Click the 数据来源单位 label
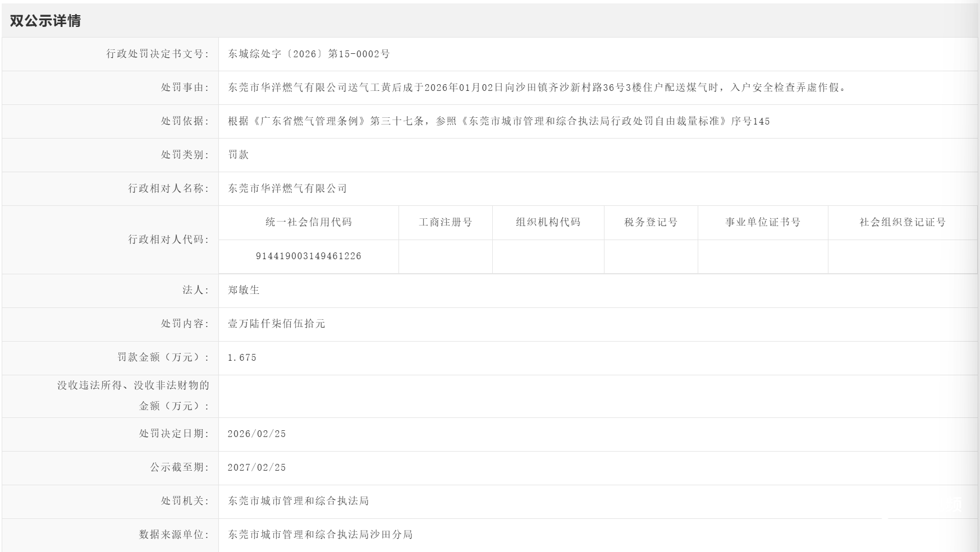Image resolution: width=980 pixels, height=552 pixels. pos(174,535)
